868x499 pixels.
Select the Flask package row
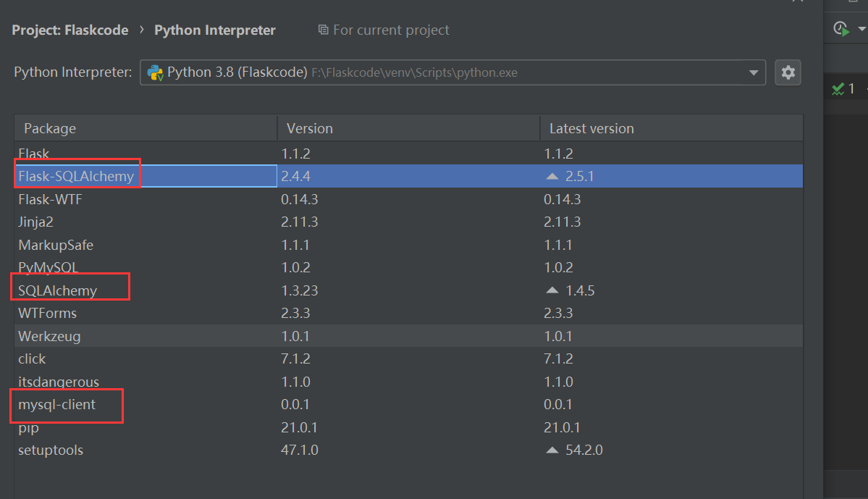pos(408,154)
